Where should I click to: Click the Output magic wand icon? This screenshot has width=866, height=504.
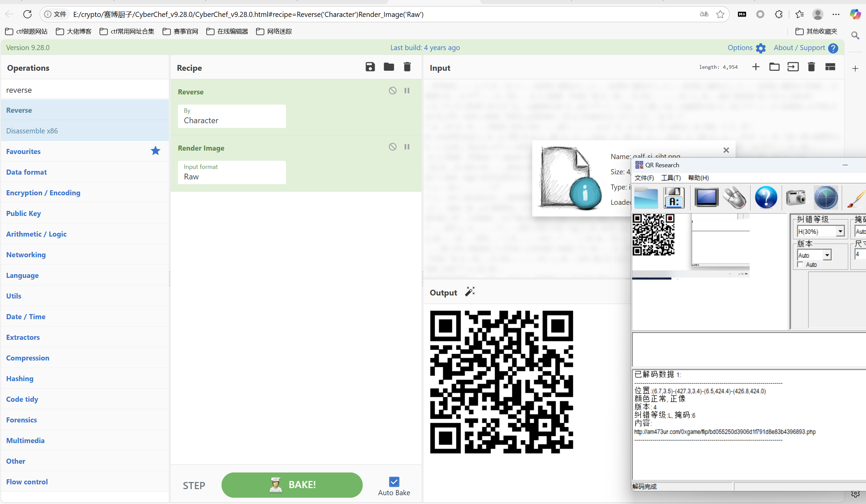click(x=470, y=292)
